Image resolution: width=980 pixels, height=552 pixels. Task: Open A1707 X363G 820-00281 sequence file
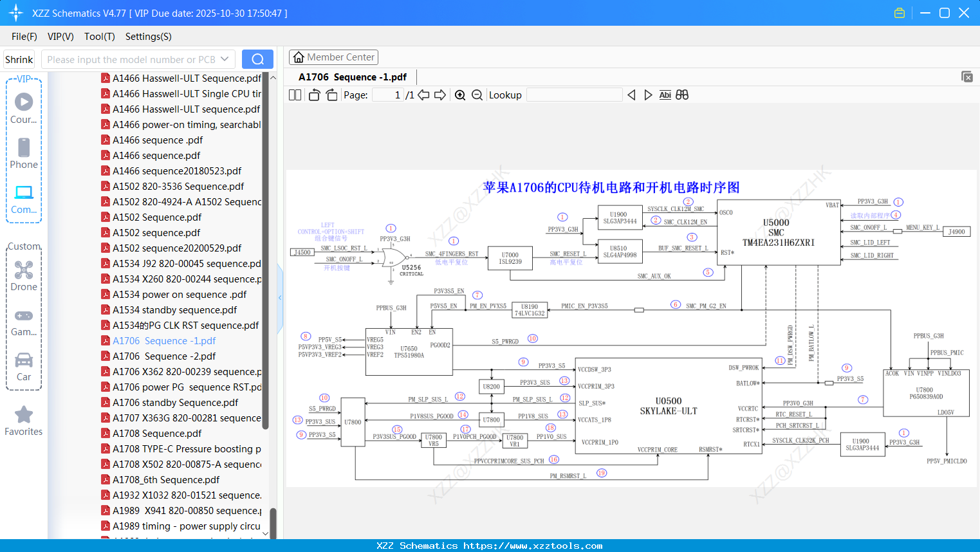[181, 418]
